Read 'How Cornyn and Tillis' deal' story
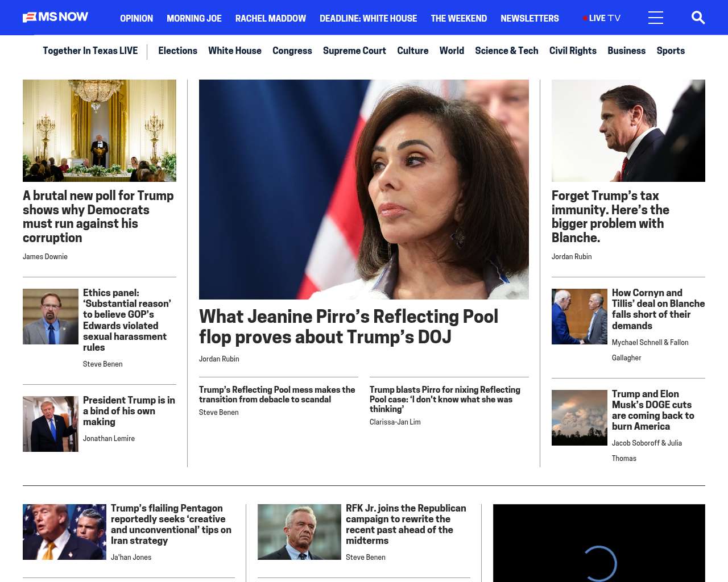728x582 pixels. (x=658, y=309)
